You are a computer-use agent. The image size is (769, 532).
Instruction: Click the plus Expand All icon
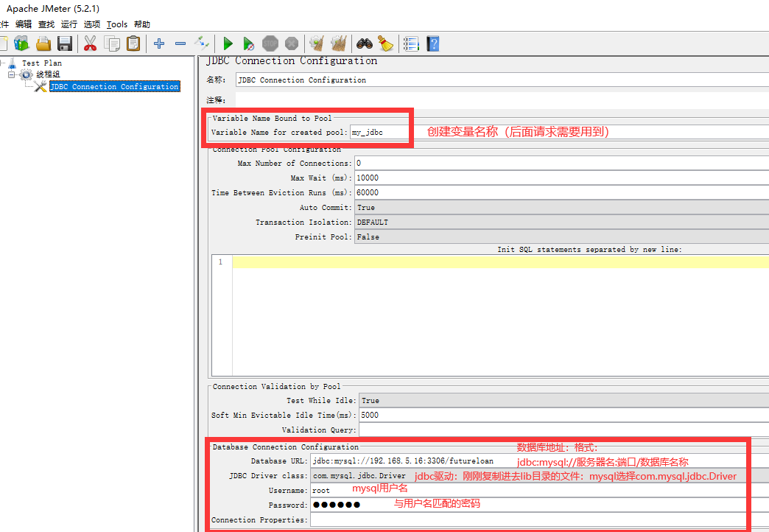point(158,43)
